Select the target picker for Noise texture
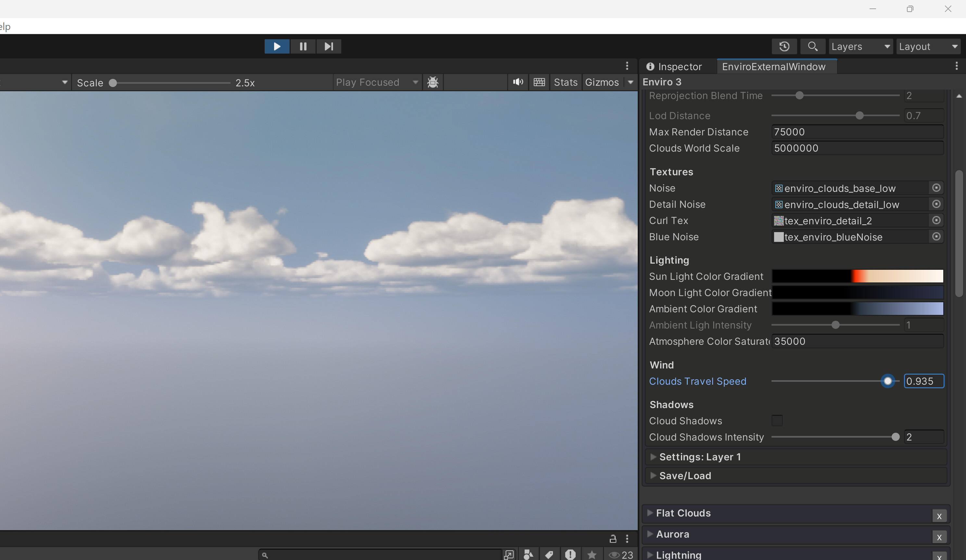Screen dimensions: 966x560 coord(936,188)
